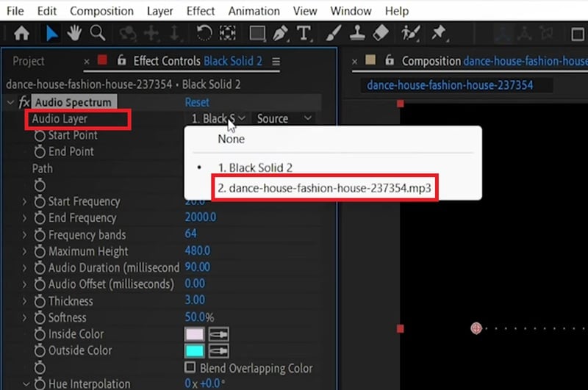Click Maximum Height value 480.0

pos(198,250)
